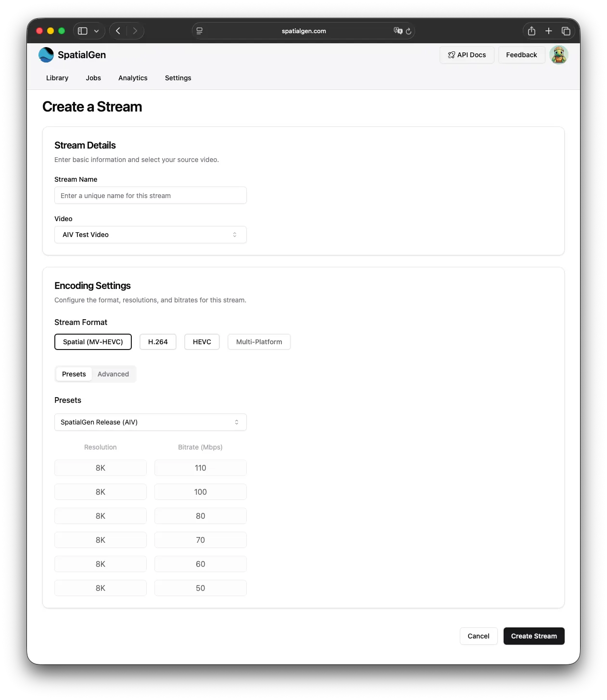Switch to the Advanced tab
This screenshot has height=700, width=607.
coord(113,374)
